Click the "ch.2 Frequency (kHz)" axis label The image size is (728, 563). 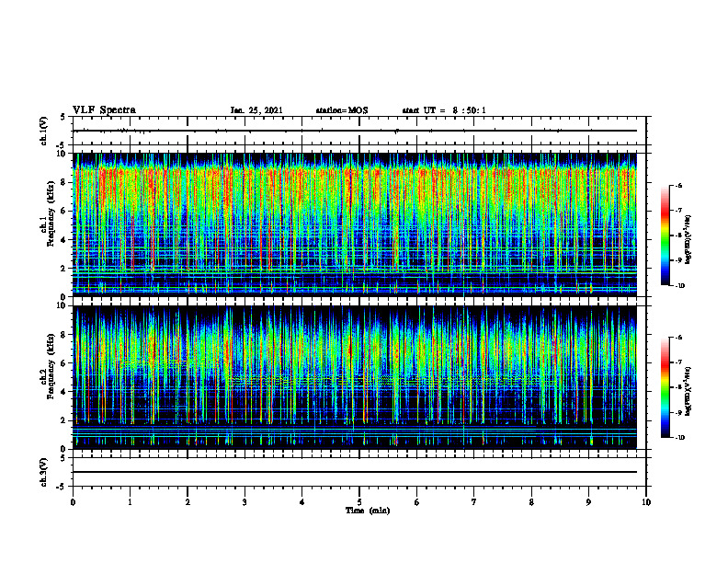[x=48, y=366]
